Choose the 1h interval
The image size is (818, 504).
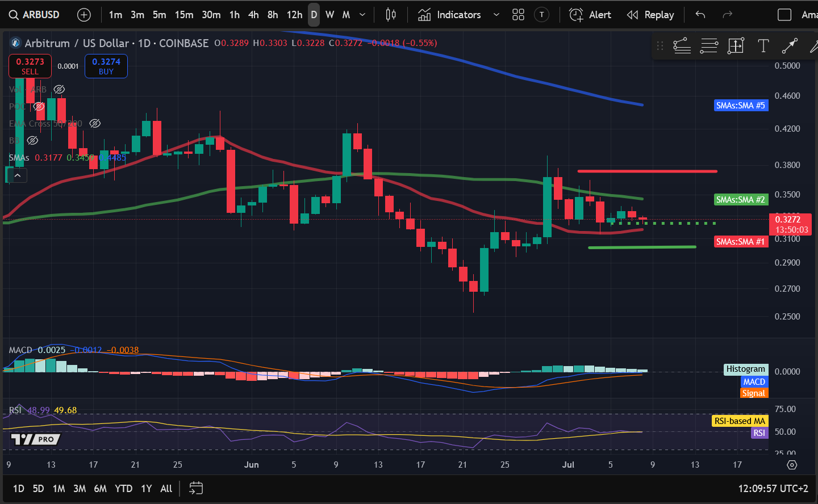point(235,15)
